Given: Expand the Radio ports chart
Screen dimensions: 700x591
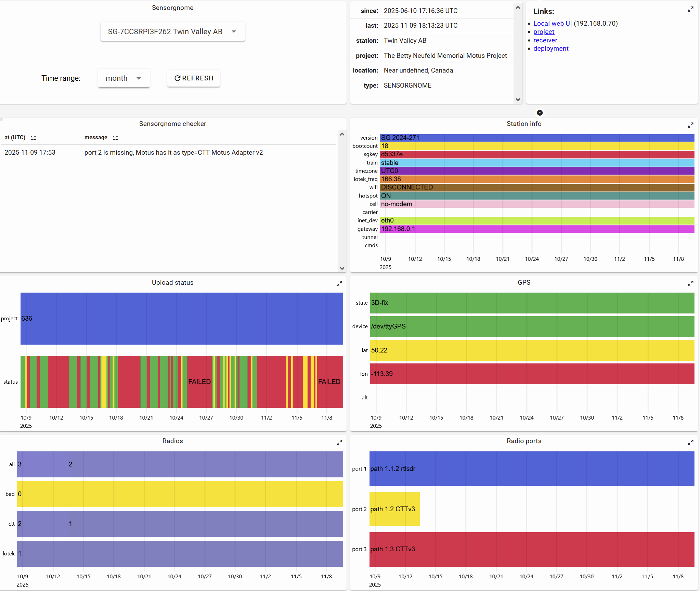Looking at the screenshot, I should pos(690,442).
